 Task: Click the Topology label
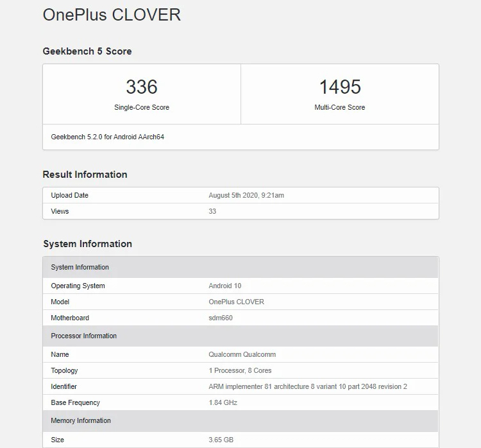point(64,370)
